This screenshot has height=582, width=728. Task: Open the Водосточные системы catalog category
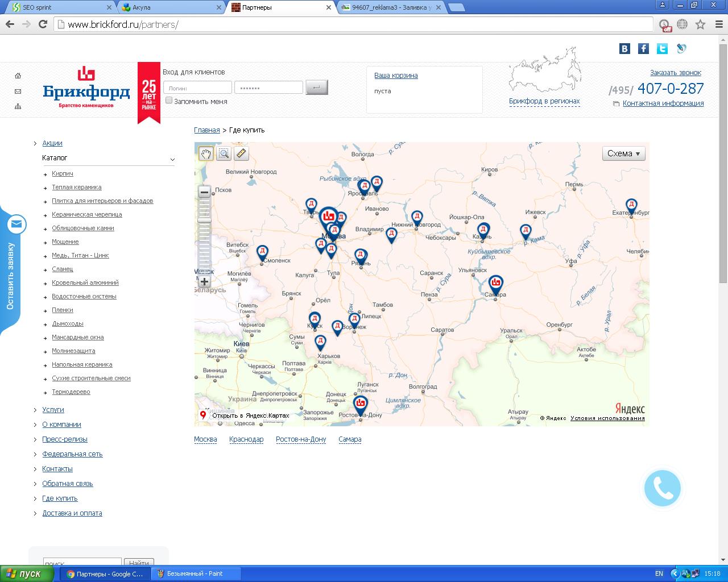[x=84, y=296]
